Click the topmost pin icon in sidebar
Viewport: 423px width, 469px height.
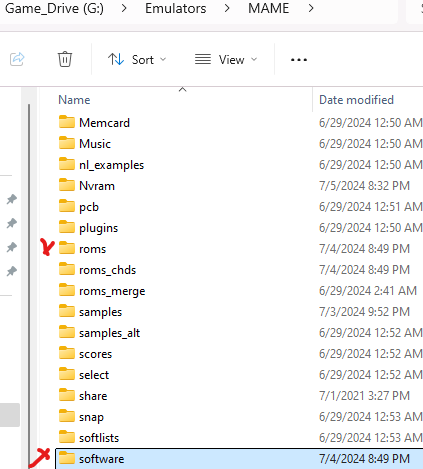click(x=12, y=199)
